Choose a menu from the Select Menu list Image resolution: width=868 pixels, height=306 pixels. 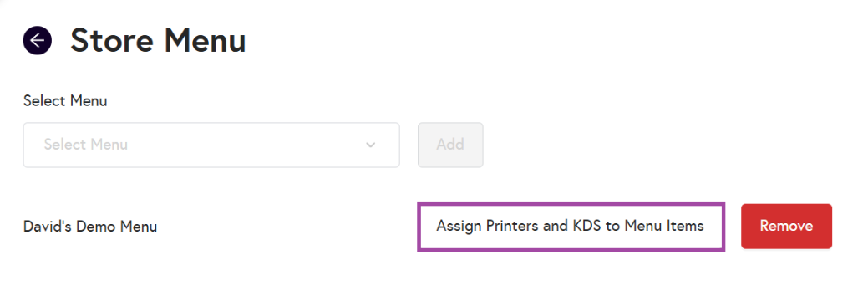(211, 145)
